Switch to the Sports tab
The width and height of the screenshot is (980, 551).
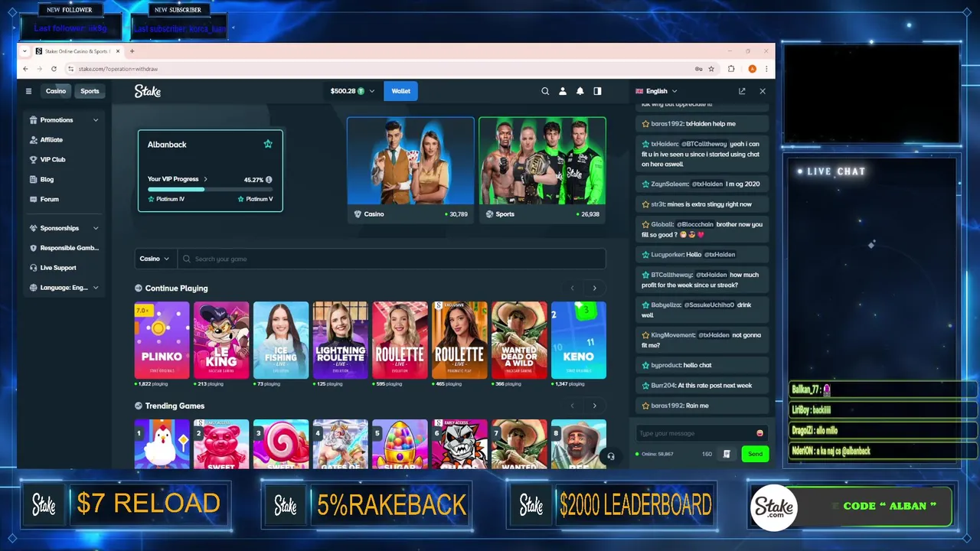[90, 91]
